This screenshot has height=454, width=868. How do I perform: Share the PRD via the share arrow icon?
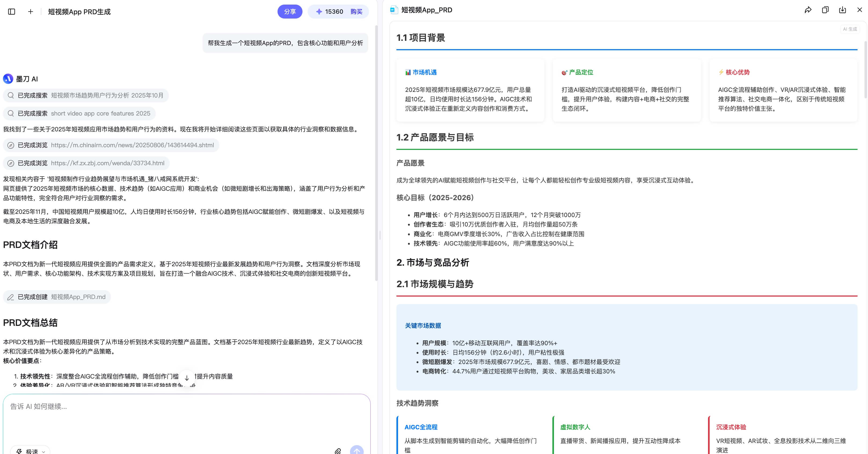click(808, 10)
